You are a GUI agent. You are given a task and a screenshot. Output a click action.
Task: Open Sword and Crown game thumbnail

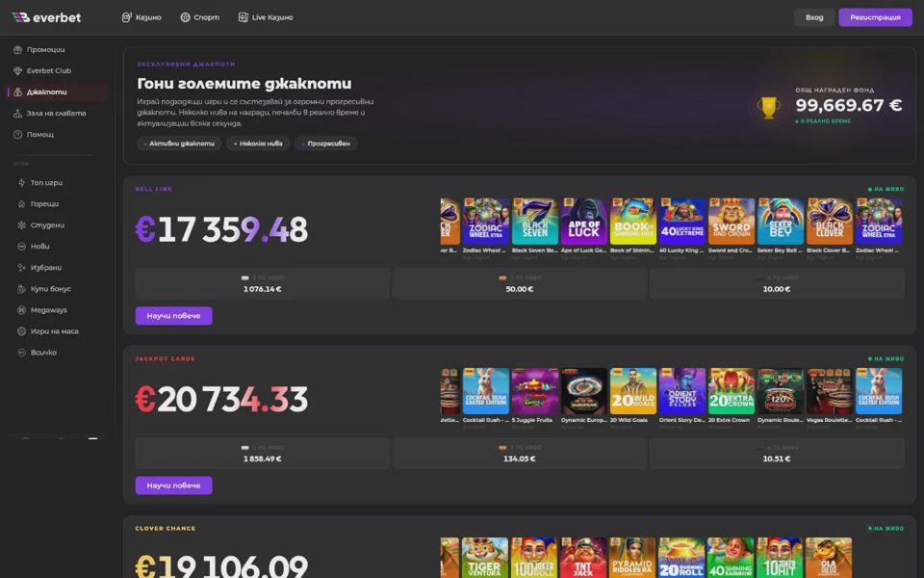(731, 222)
